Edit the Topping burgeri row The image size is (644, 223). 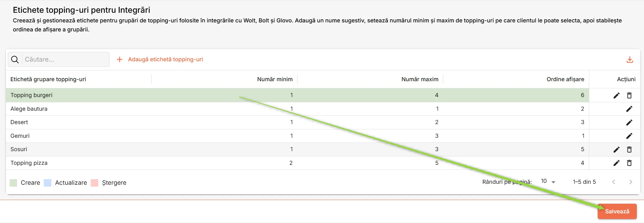click(x=616, y=95)
